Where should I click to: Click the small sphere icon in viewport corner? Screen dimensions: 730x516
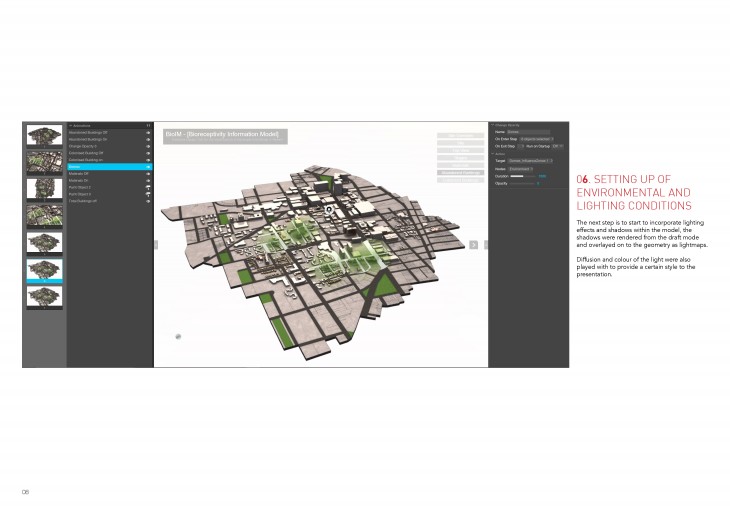[x=176, y=337]
